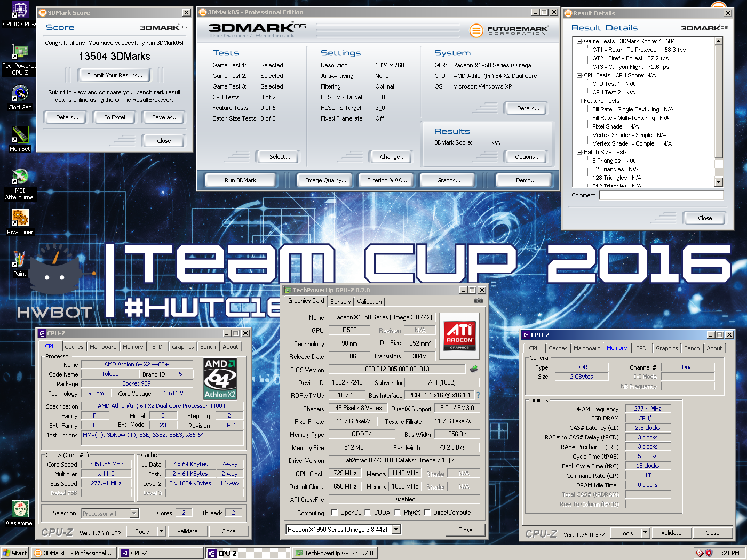Open Graphics tab in left CPU-Z window

(x=183, y=347)
